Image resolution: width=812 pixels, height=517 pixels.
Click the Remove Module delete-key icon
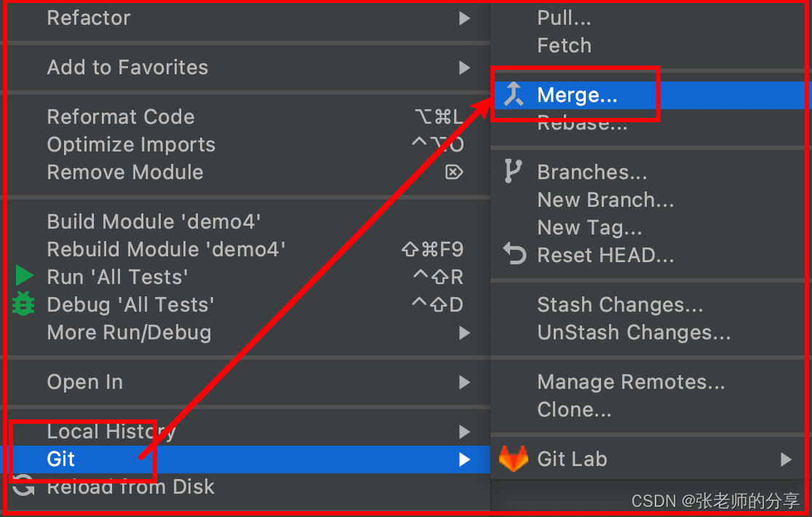(453, 173)
